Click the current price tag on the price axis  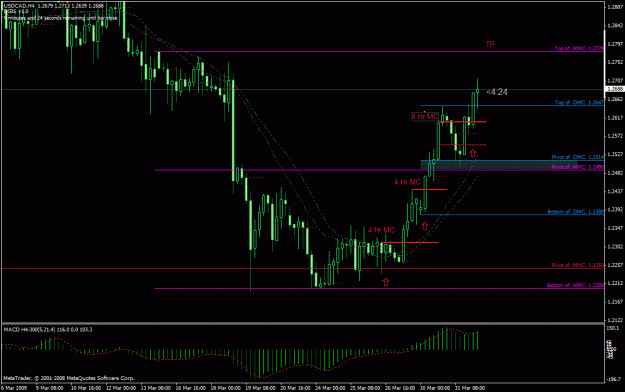tap(615, 89)
